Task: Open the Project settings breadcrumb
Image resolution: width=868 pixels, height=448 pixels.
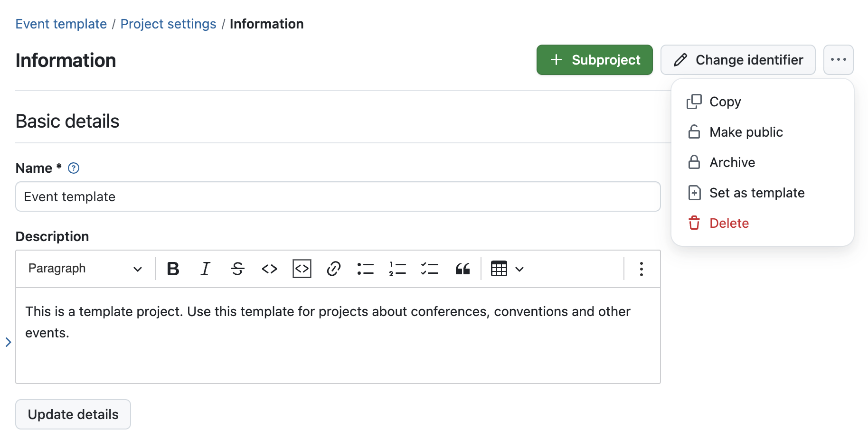Action: [168, 23]
